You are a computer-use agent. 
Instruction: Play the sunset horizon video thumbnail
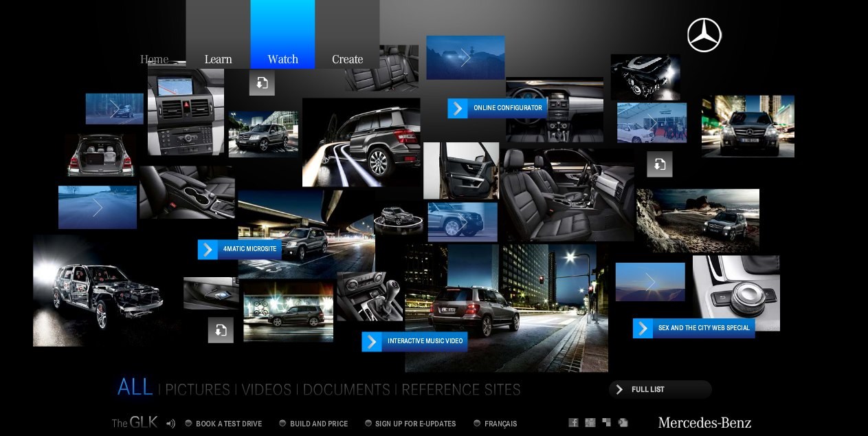pos(650,282)
